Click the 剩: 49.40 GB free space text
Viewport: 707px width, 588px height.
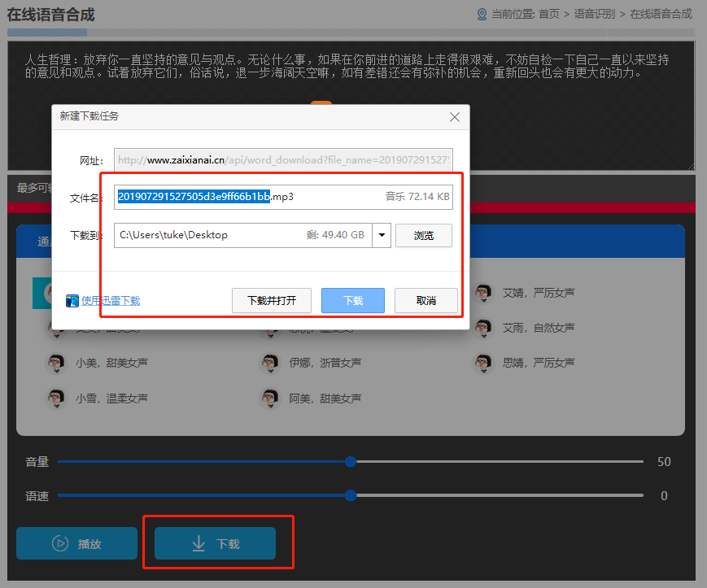point(335,235)
